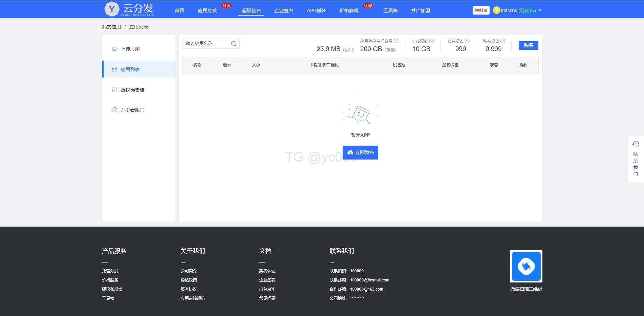Click the magnifier icon to search apps
This screenshot has width=644, height=316.
point(233,44)
